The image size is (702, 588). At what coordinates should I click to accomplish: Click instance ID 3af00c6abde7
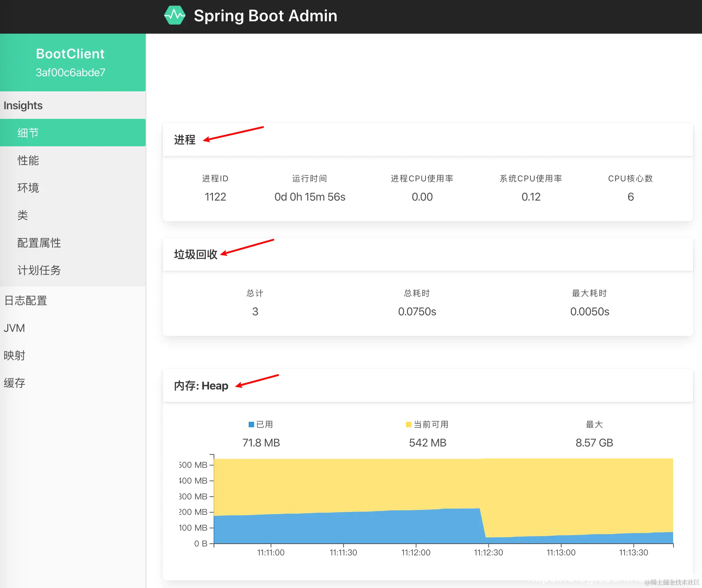[70, 72]
